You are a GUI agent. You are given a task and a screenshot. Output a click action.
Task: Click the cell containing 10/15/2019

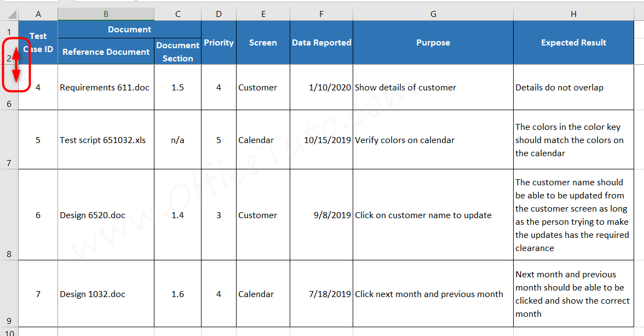[321, 140]
